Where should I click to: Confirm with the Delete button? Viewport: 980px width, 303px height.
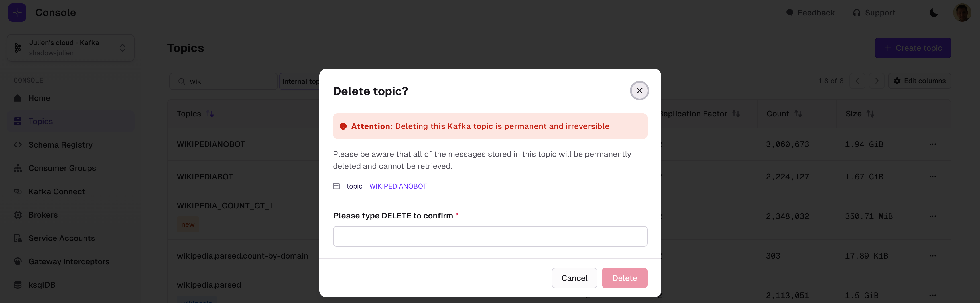tap(624, 278)
